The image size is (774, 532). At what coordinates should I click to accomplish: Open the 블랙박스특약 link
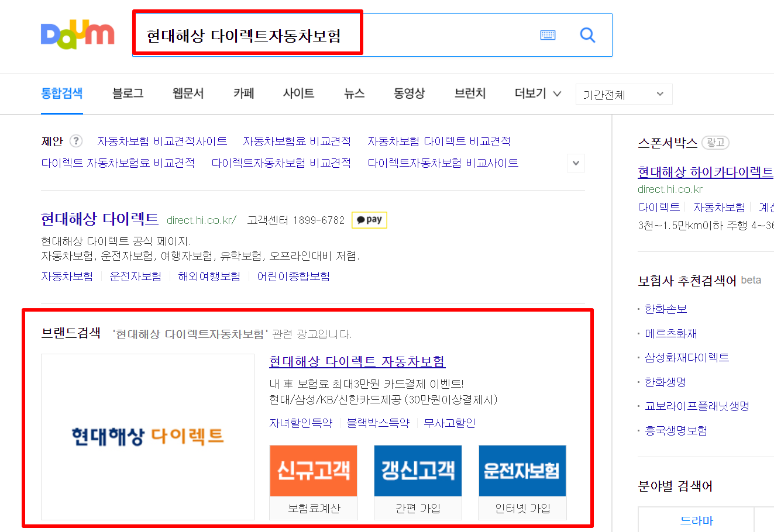[378, 423]
